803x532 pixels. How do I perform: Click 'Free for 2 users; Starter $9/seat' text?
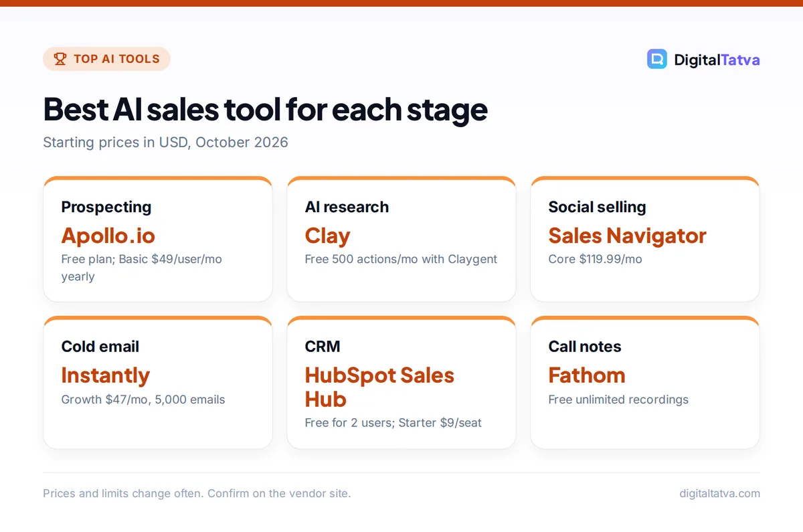pos(393,423)
